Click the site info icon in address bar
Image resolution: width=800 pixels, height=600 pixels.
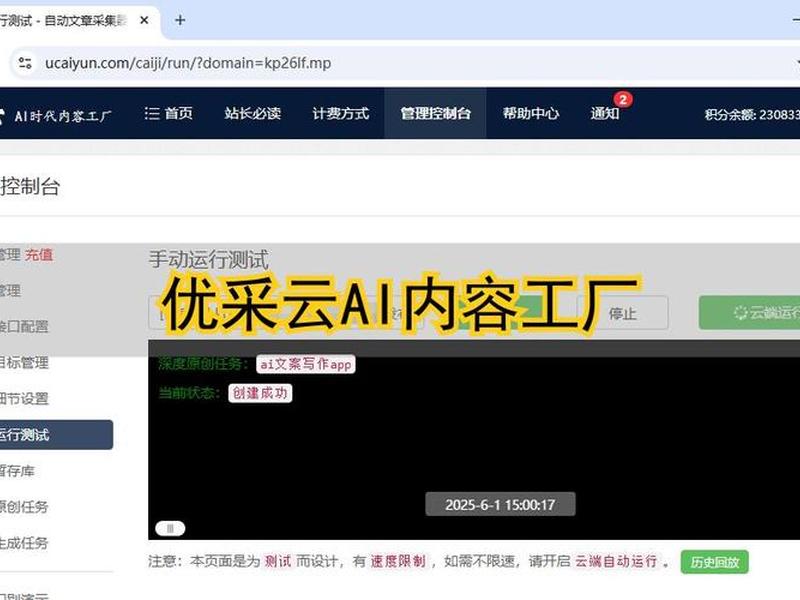coord(24,63)
